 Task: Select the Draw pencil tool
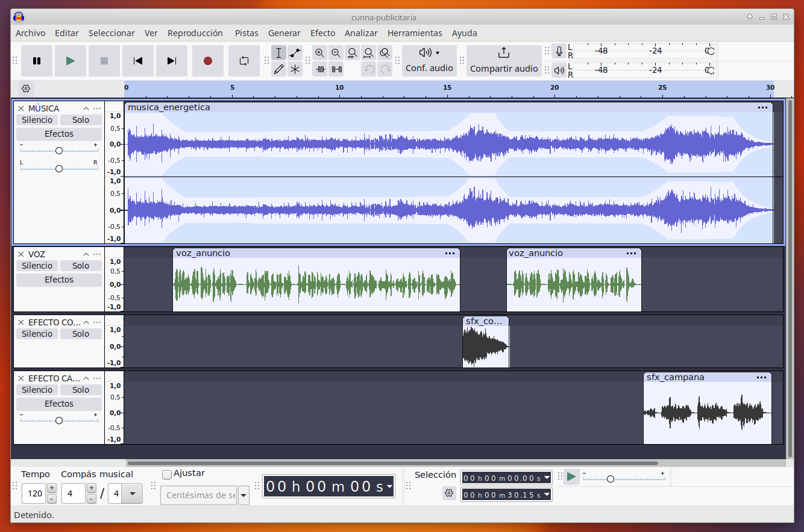278,69
